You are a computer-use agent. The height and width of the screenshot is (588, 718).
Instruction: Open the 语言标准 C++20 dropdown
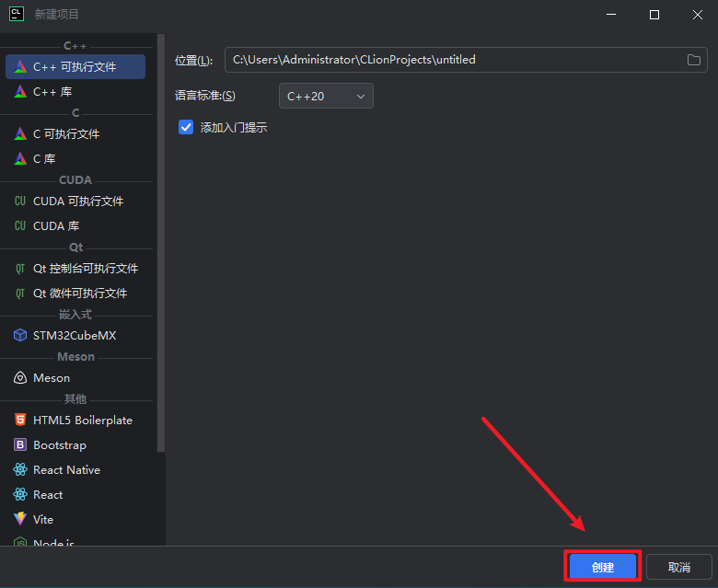326,96
